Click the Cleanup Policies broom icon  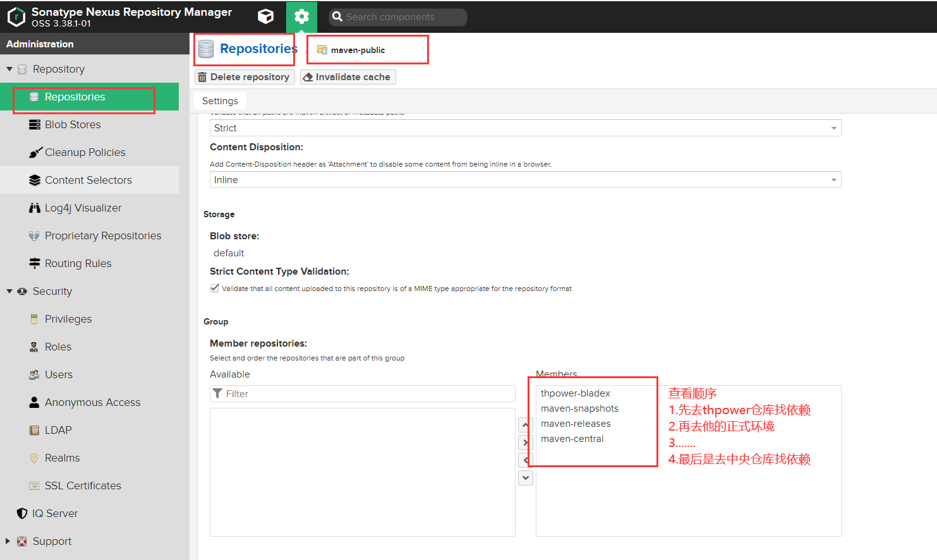pos(35,152)
